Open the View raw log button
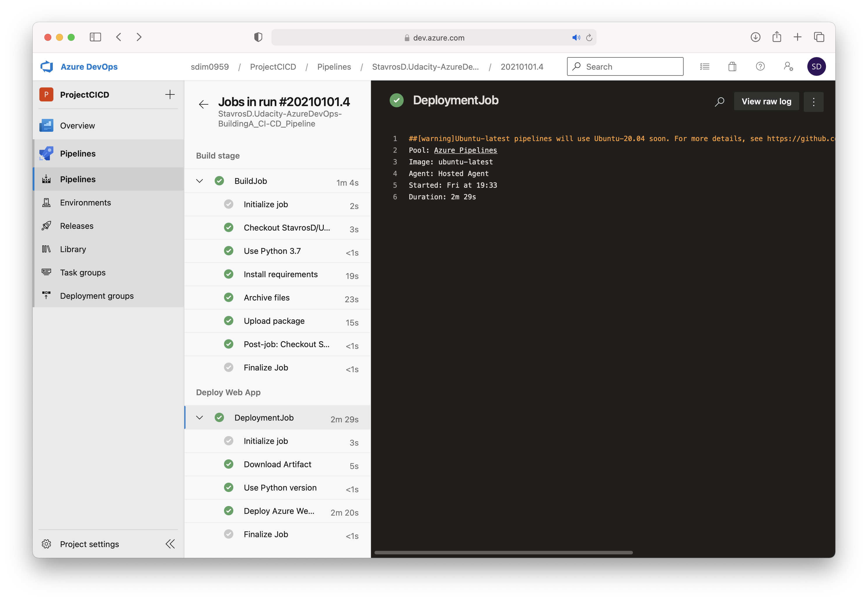This screenshot has width=868, height=601. pos(766,101)
